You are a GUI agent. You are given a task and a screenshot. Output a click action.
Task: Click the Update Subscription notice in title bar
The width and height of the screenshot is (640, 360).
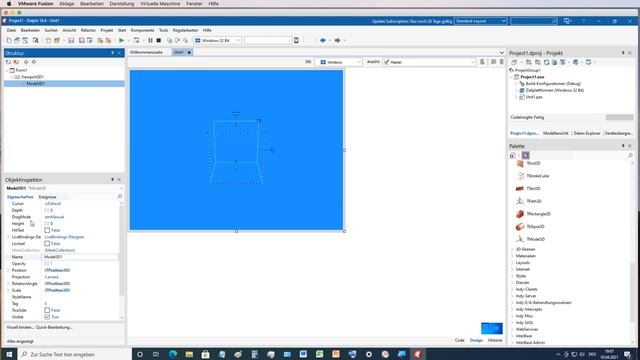pos(412,21)
